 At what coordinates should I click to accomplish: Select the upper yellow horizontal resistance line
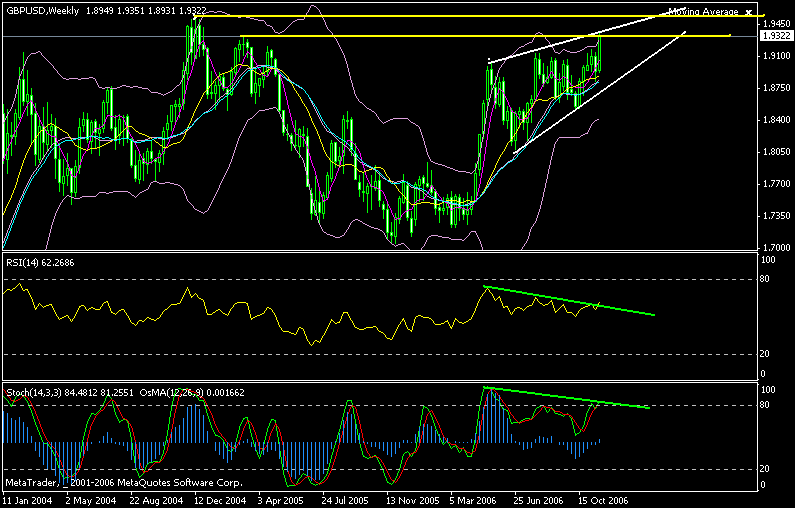click(480, 16)
